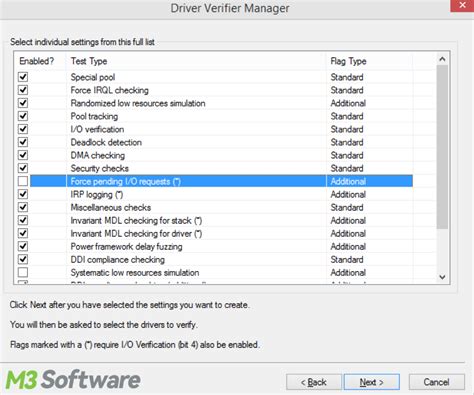Select the Pool tracking row text

tap(94, 116)
